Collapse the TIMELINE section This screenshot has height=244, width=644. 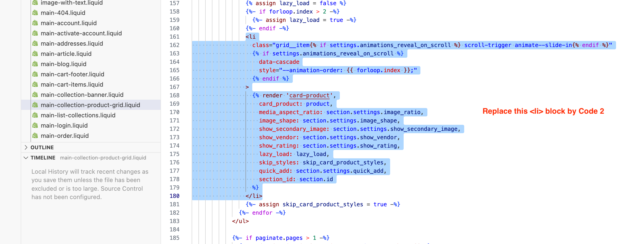pos(43,157)
